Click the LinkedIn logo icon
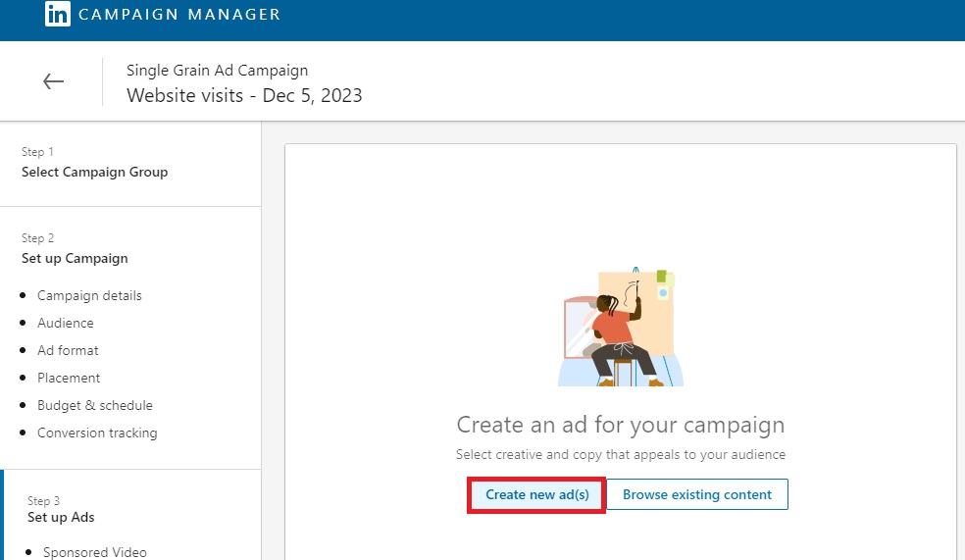 (x=57, y=14)
